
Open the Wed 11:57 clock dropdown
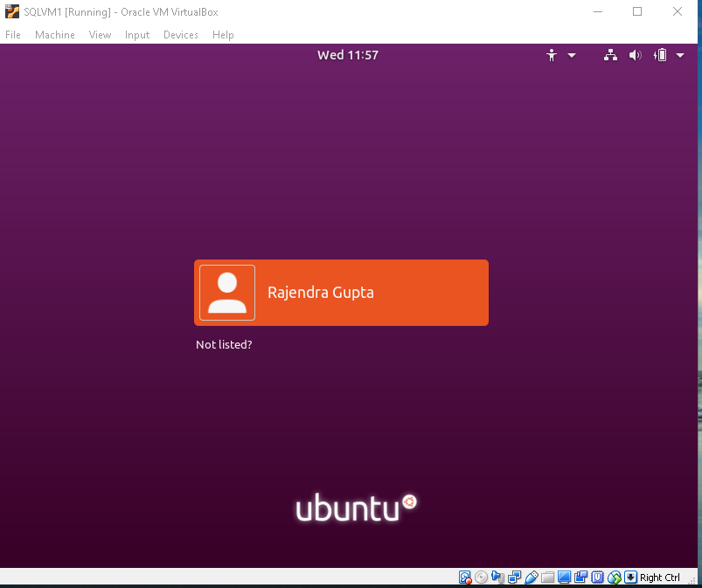click(348, 55)
